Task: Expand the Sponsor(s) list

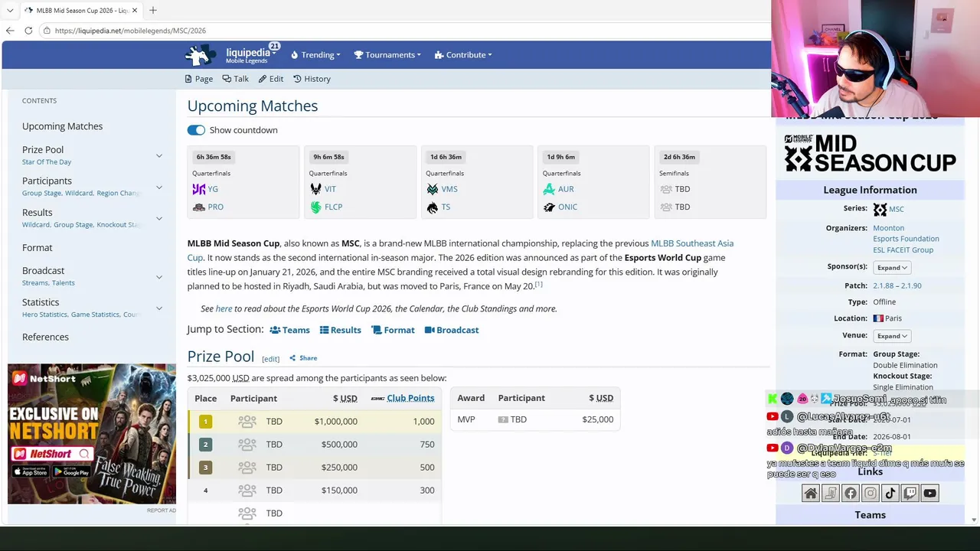Action: pyautogui.click(x=892, y=268)
